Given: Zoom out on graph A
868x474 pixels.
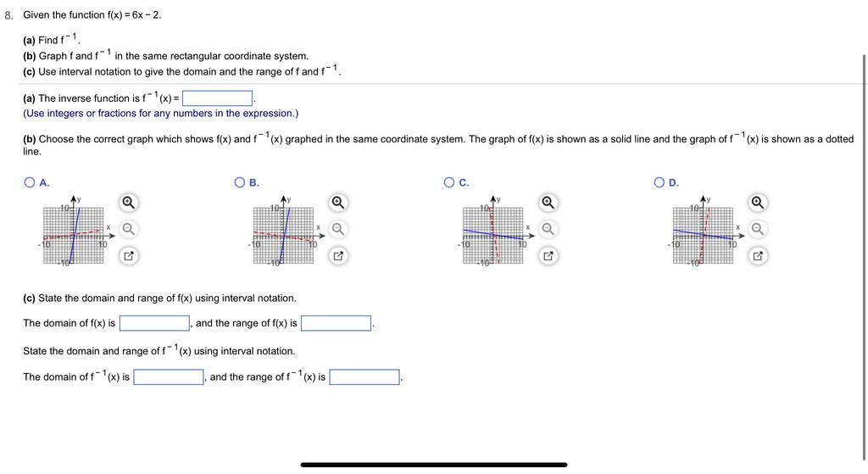Looking at the screenshot, I should pos(128,229).
